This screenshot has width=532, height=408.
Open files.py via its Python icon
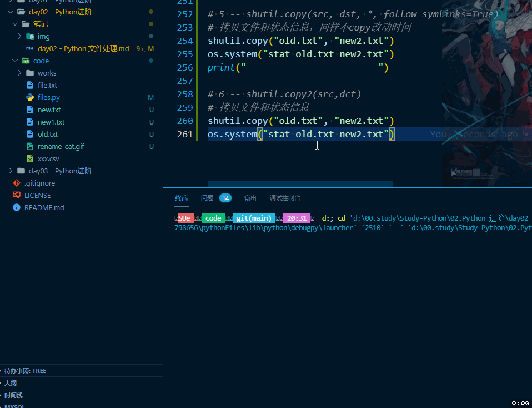click(x=31, y=97)
